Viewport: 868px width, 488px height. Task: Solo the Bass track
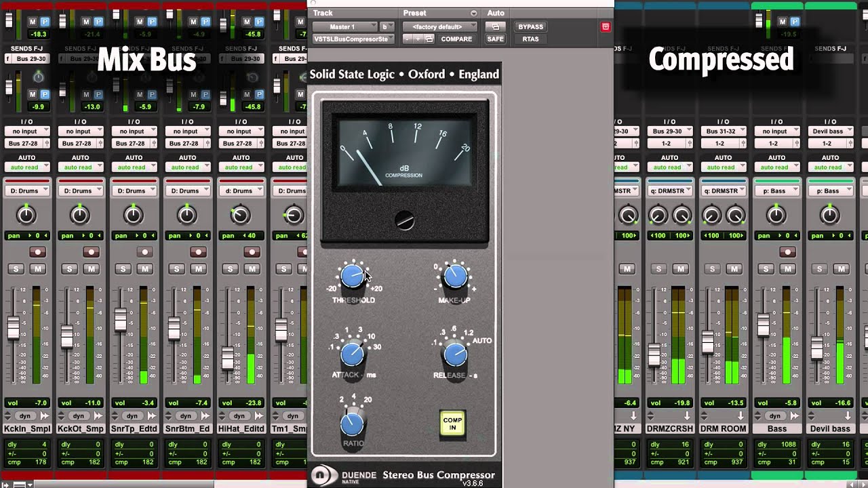766,269
